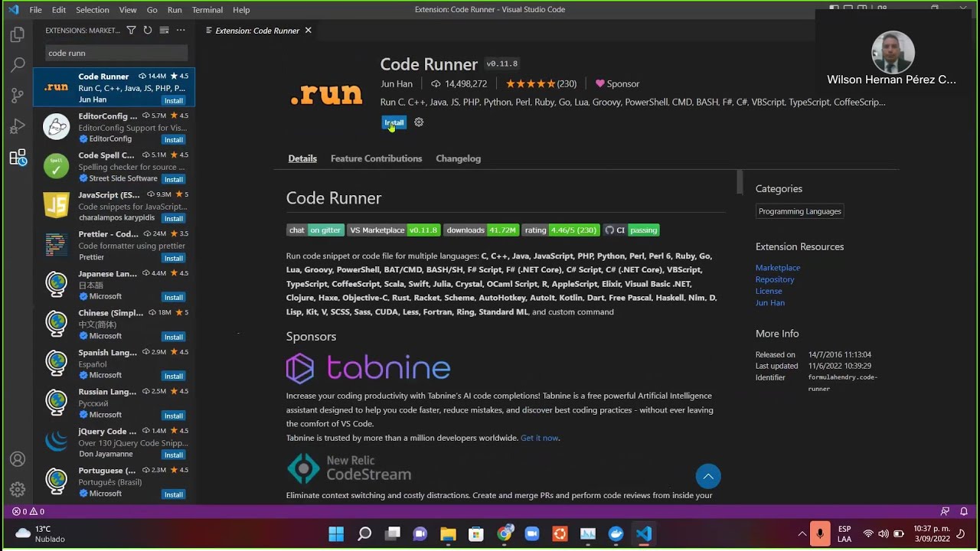Install Prettier from the sidebar list

(x=174, y=258)
